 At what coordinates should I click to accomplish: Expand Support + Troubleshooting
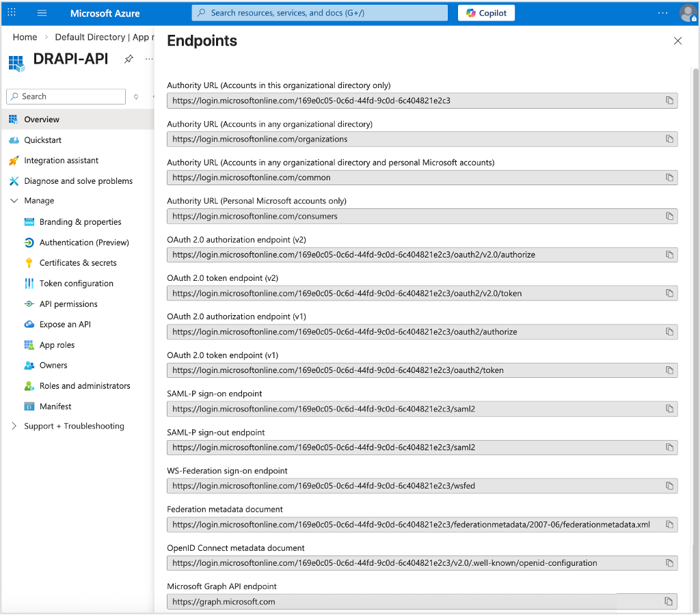tap(13, 426)
